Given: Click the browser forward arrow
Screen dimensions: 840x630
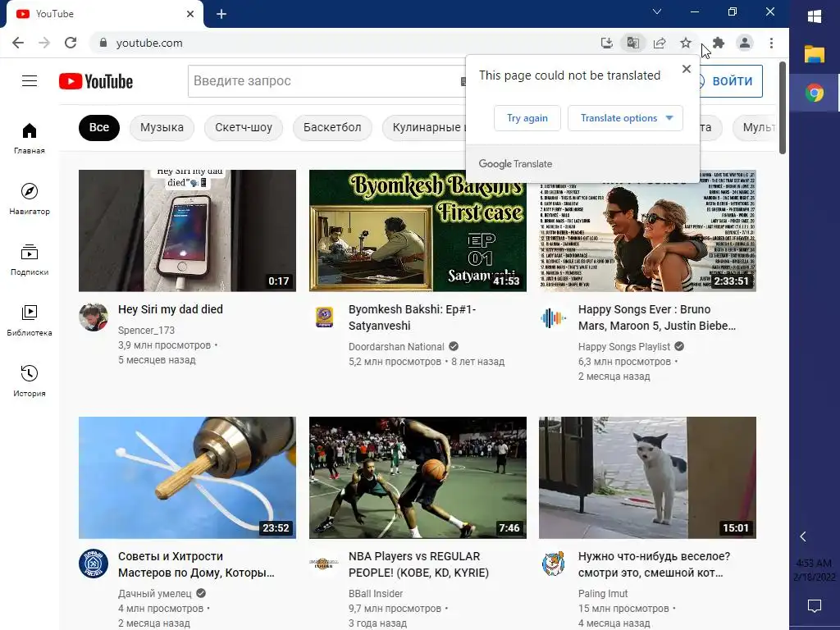Looking at the screenshot, I should pos(44,43).
